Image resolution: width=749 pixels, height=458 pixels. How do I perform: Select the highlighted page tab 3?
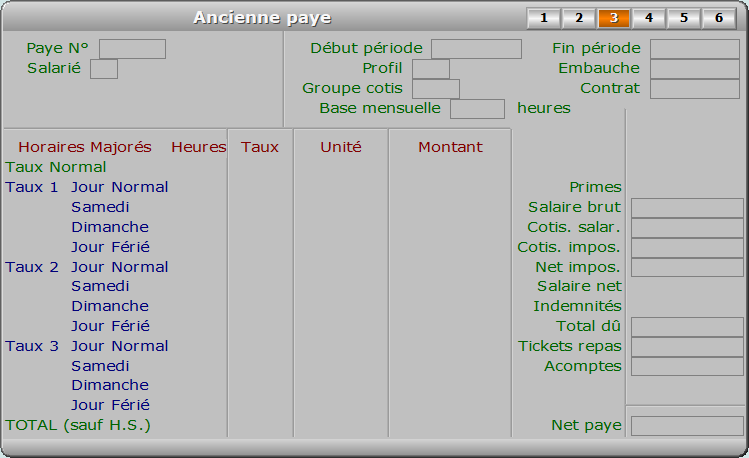point(614,18)
